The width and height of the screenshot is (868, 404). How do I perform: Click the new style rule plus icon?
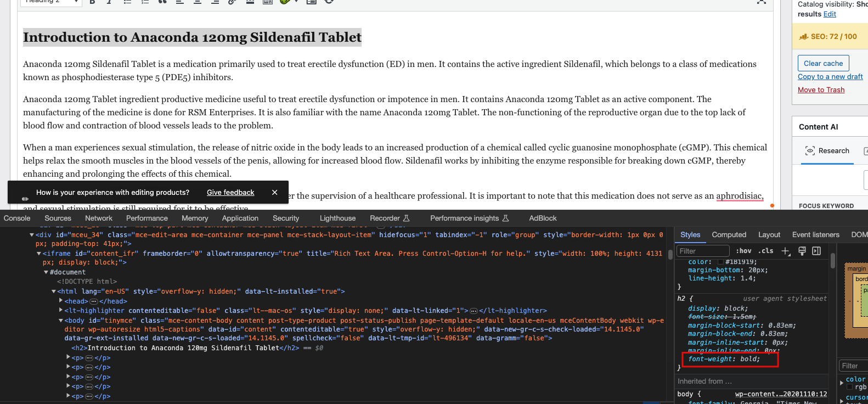(786, 251)
